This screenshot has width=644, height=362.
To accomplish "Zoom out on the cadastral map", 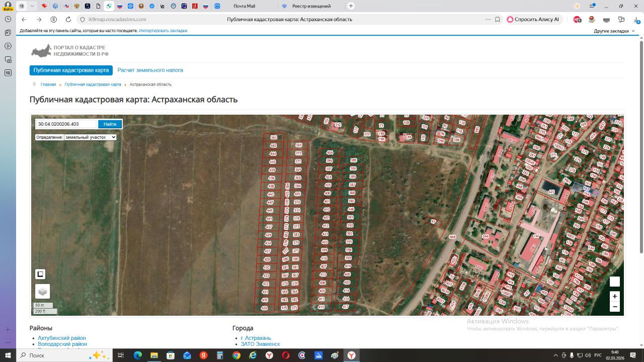I will [x=615, y=307].
